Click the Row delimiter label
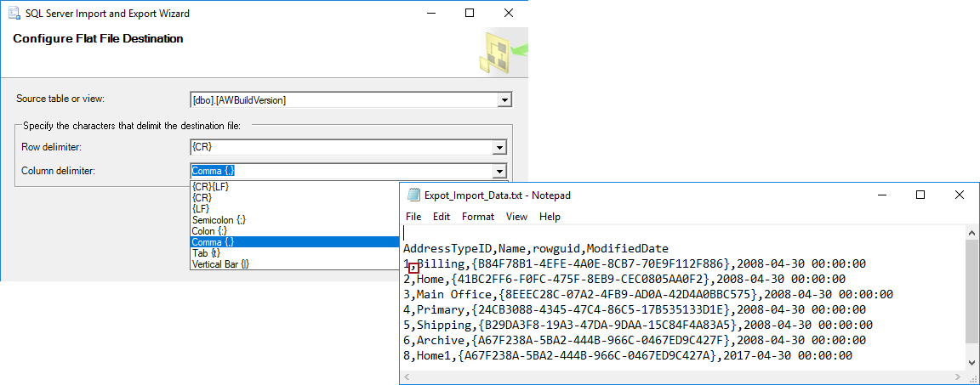 51,147
